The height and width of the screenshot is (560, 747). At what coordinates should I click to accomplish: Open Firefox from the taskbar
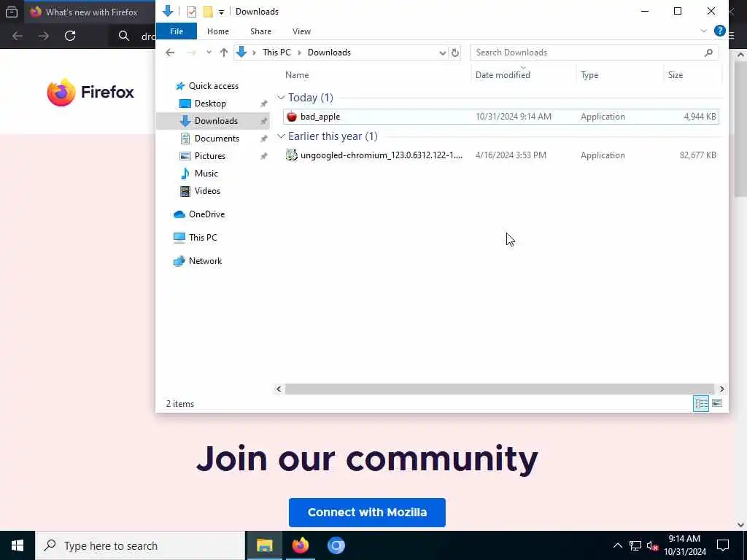tap(300, 545)
